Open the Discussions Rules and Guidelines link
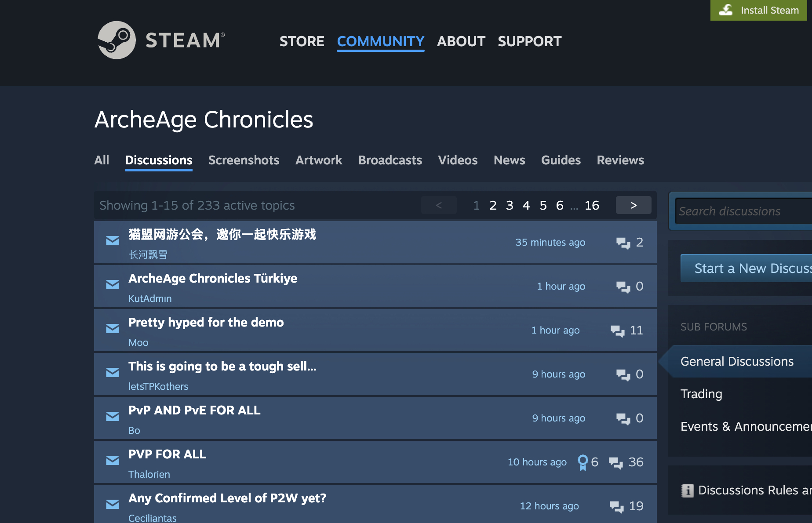The width and height of the screenshot is (812, 523). coord(755,490)
